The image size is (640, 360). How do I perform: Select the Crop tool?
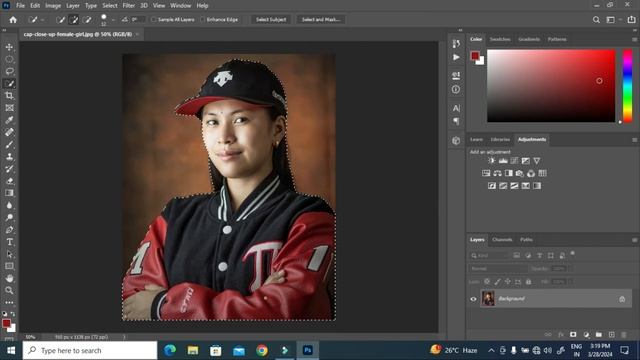point(9,96)
